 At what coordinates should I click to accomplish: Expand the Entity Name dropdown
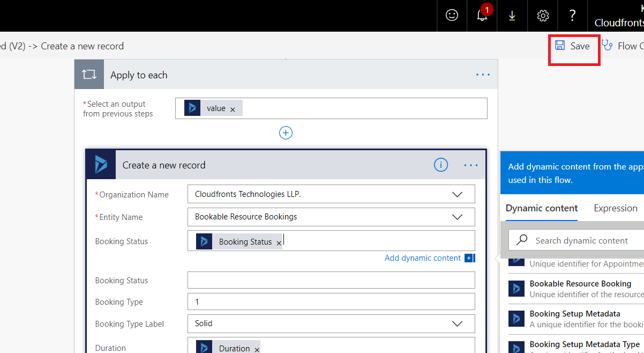tap(457, 217)
